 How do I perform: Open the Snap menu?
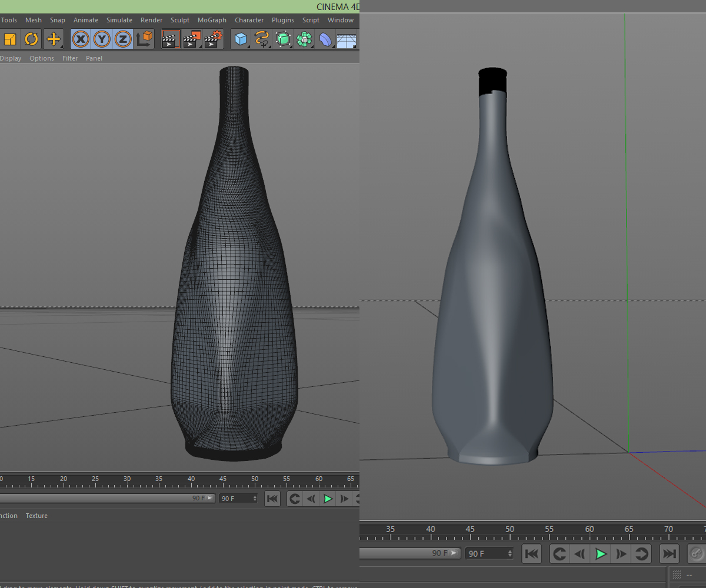58,20
